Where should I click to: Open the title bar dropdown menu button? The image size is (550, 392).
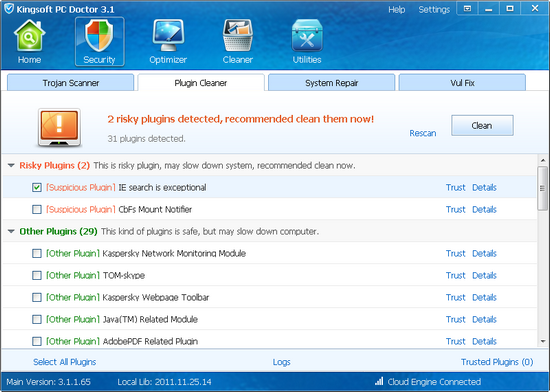pos(467,8)
